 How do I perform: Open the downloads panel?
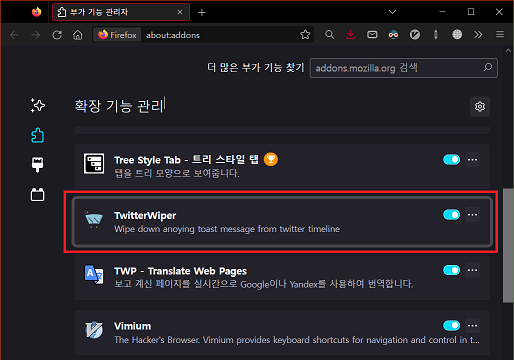click(x=351, y=34)
